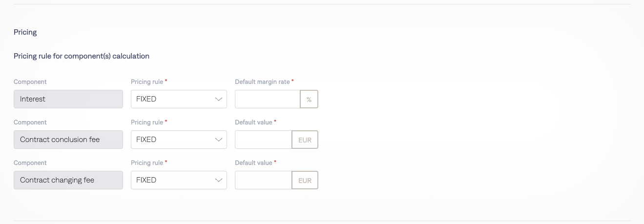Select the Contract changing fee component field

tap(68, 180)
